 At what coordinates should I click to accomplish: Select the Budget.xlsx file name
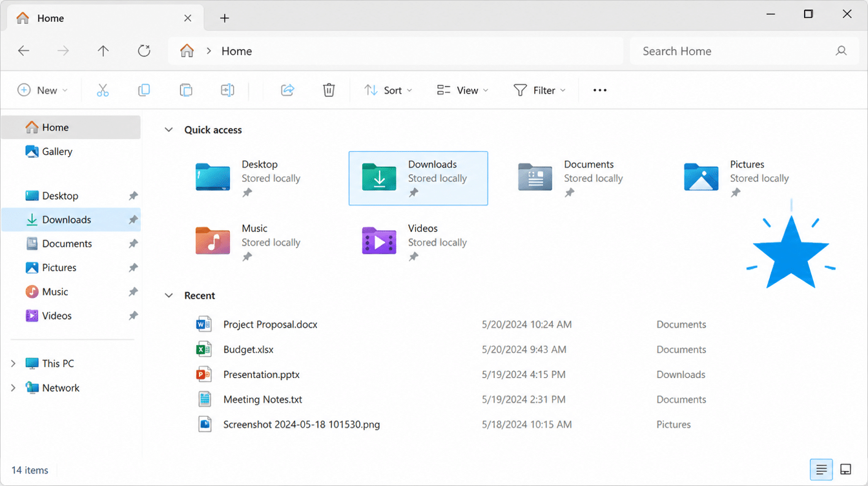tap(248, 350)
